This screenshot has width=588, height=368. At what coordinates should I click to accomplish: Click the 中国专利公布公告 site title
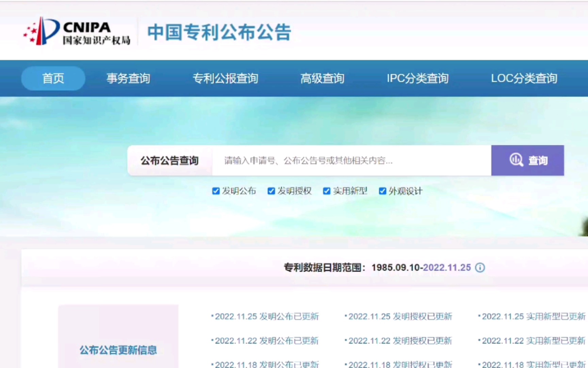[x=219, y=32]
